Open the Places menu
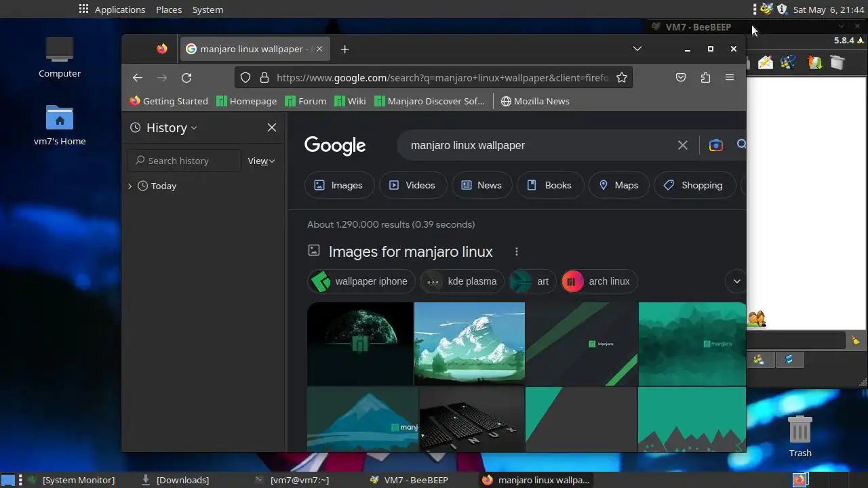The width and height of the screenshot is (868, 488). pos(169,9)
